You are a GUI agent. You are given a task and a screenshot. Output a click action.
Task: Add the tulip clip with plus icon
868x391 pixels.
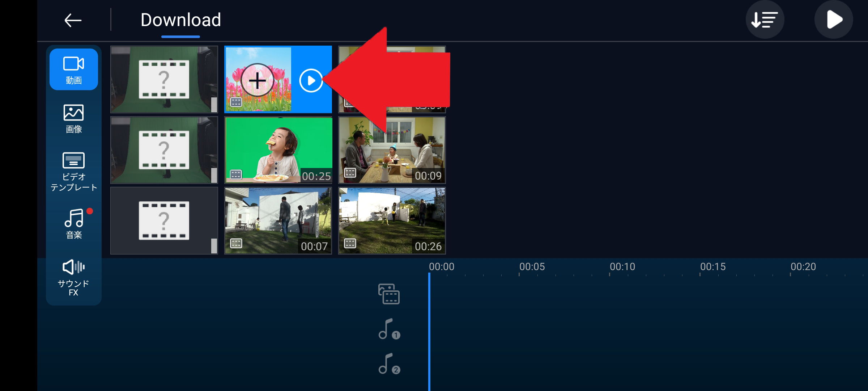coord(258,80)
